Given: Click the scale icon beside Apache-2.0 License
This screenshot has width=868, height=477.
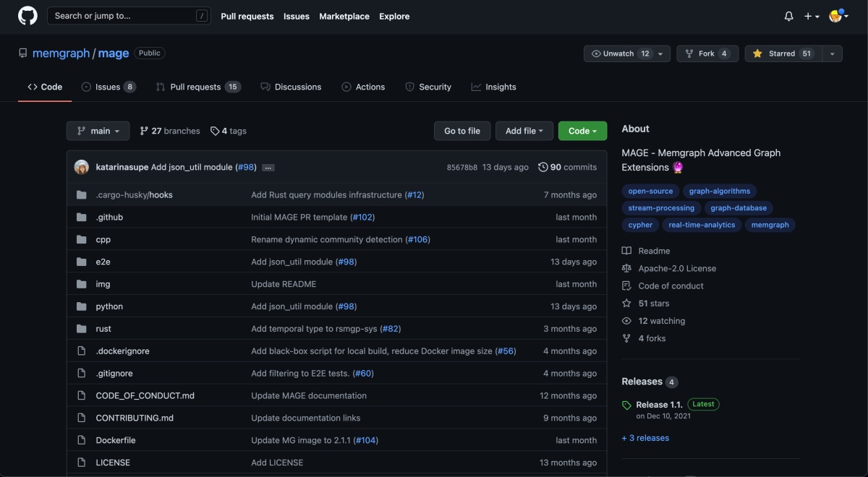Looking at the screenshot, I should click(626, 268).
